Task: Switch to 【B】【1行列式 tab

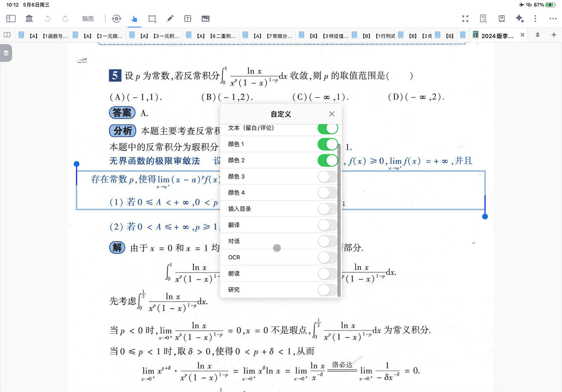Action: point(373,35)
